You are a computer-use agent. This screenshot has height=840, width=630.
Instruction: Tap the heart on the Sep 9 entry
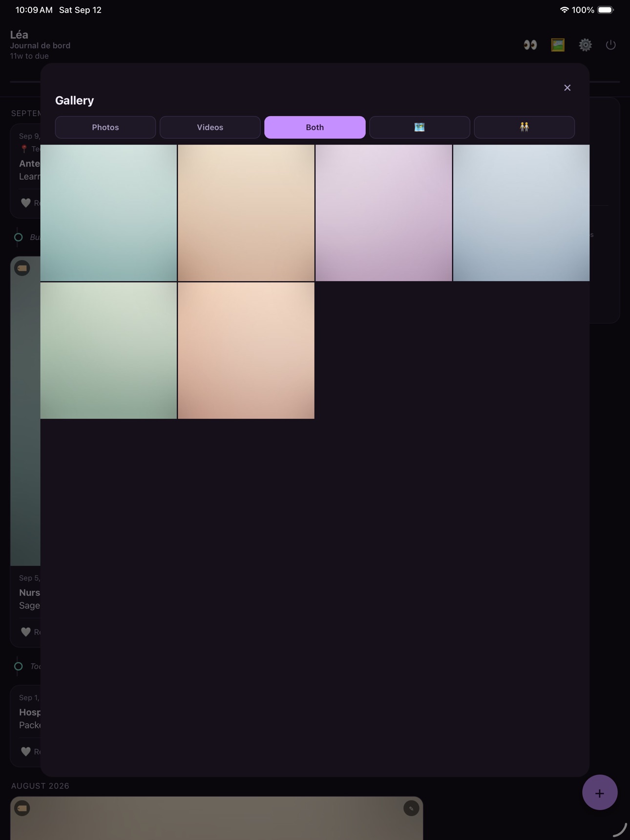(26, 203)
